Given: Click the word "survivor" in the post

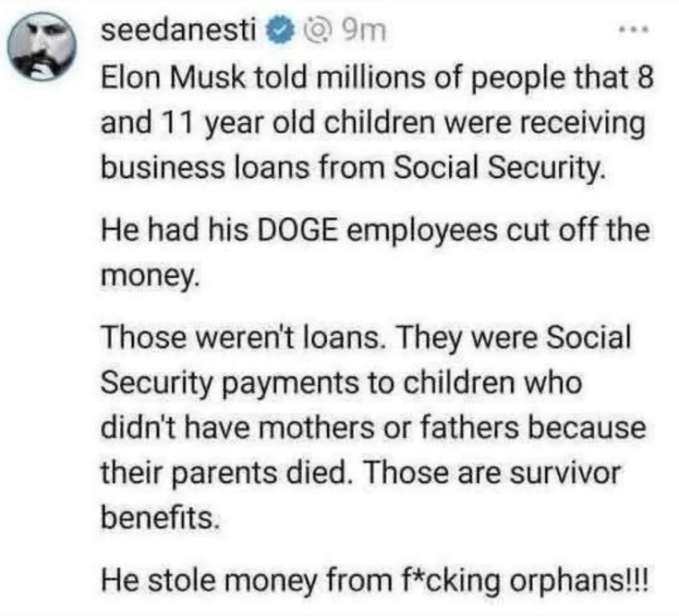Looking at the screenshot, I should coord(565,473).
